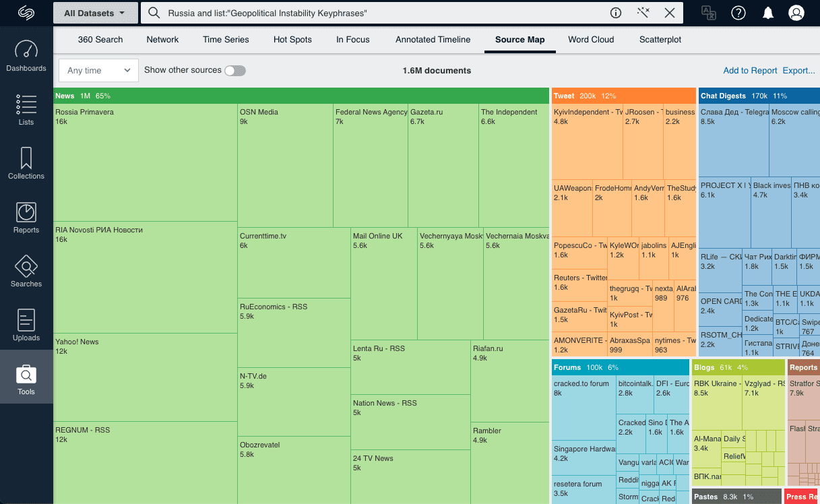Open the Any time date range dropdown
The image size is (820, 504).
pos(98,71)
